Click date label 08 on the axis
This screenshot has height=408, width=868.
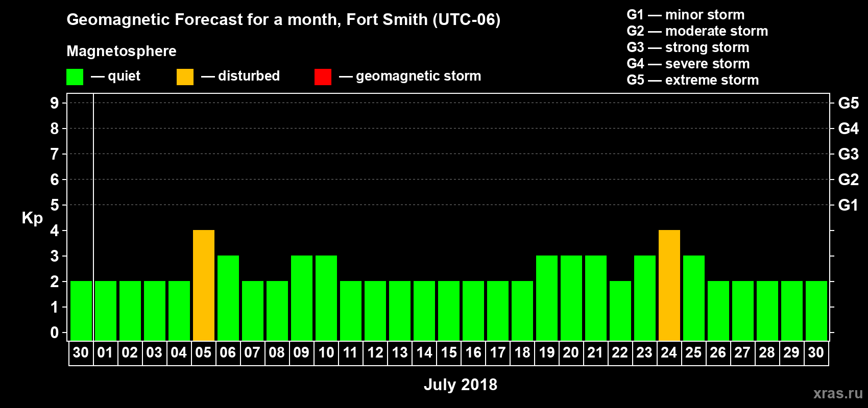[277, 352]
